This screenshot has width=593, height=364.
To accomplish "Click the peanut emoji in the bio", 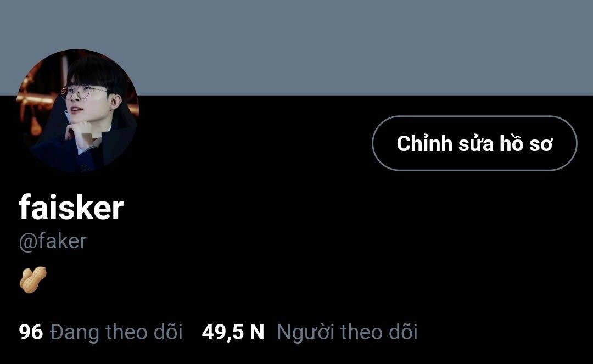I will click(x=33, y=279).
